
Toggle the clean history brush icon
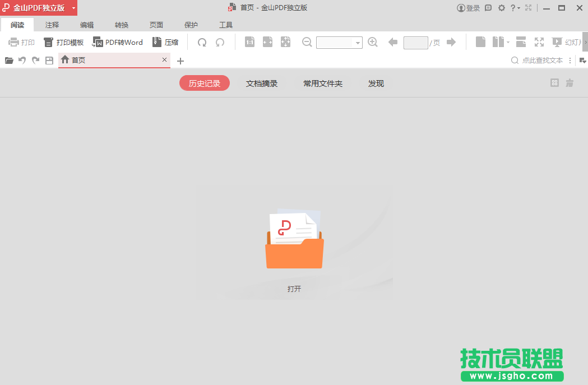(570, 82)
